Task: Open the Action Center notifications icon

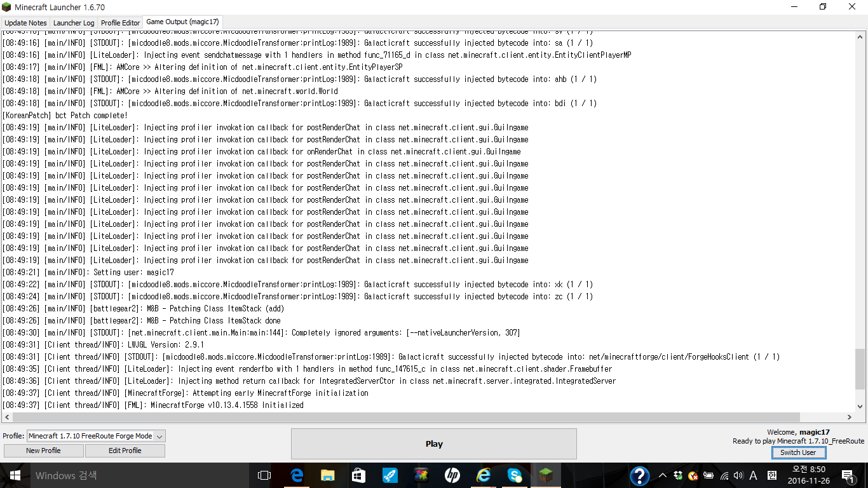Action: (848, 475)
